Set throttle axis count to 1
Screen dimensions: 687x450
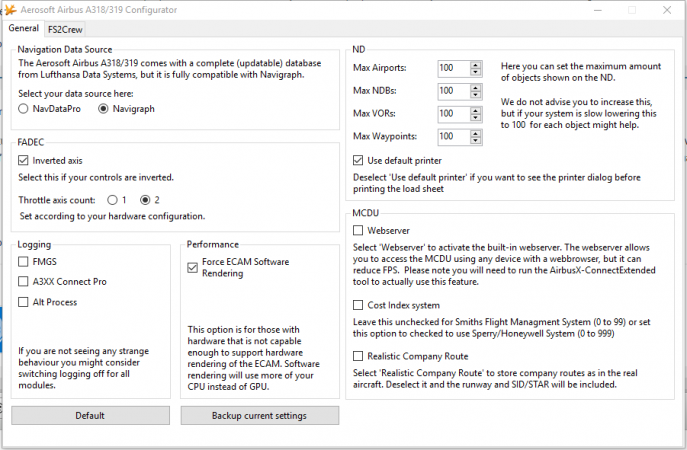(112, 200)
